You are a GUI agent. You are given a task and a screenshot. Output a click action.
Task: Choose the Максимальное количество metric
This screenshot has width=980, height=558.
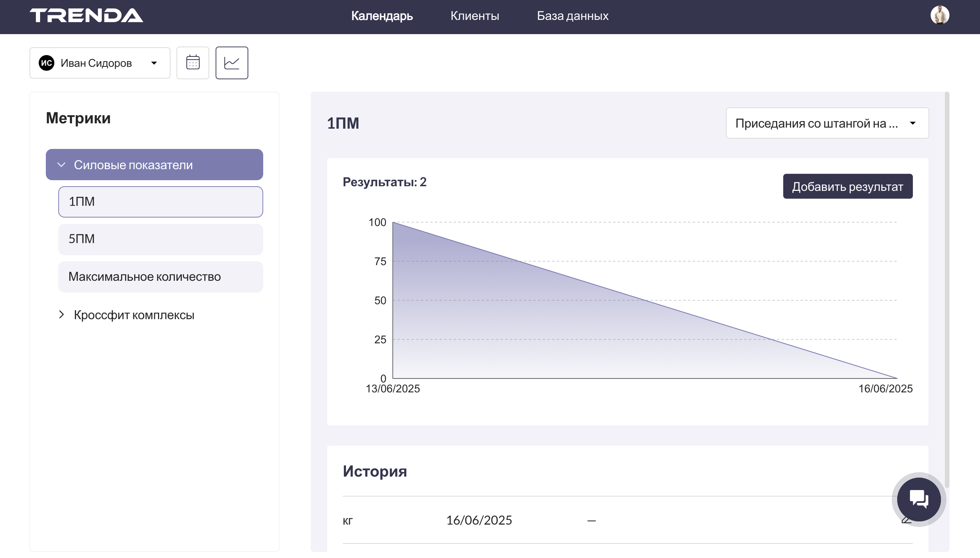[161, 277]
